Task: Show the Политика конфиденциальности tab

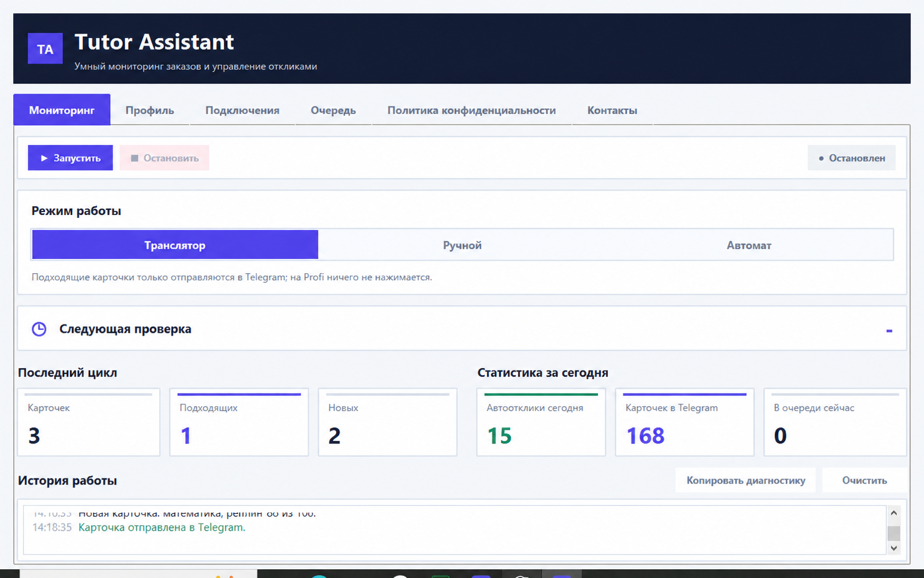Action: click(471, 110)
